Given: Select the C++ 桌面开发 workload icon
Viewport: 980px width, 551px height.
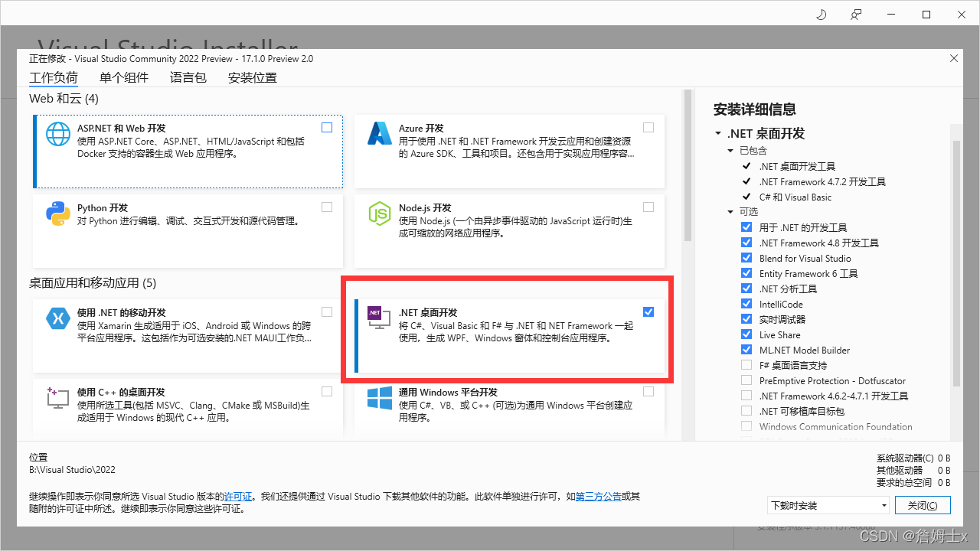Looking at the screenshot, I should [57, 397].
